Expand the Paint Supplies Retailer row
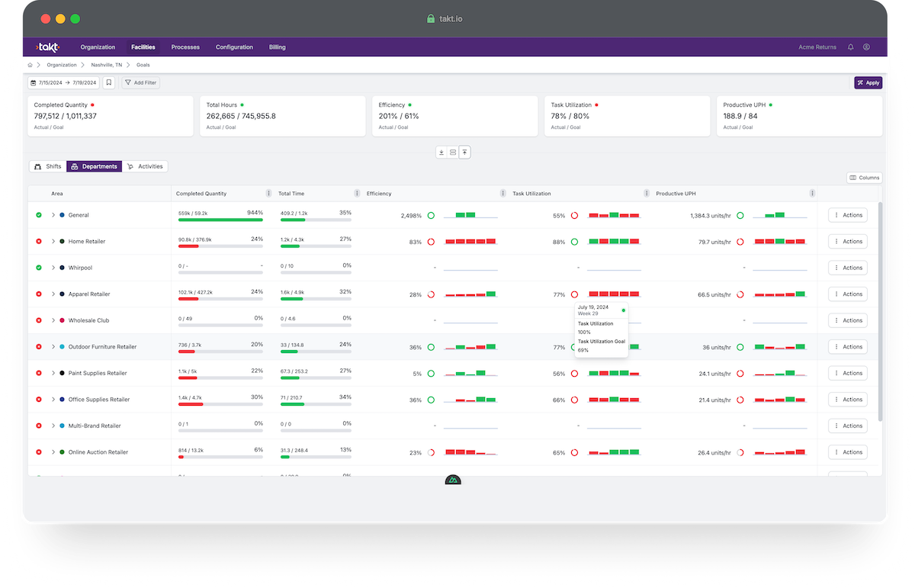The width and height of the screenshot is (915, 588). (x=53, y=373)
